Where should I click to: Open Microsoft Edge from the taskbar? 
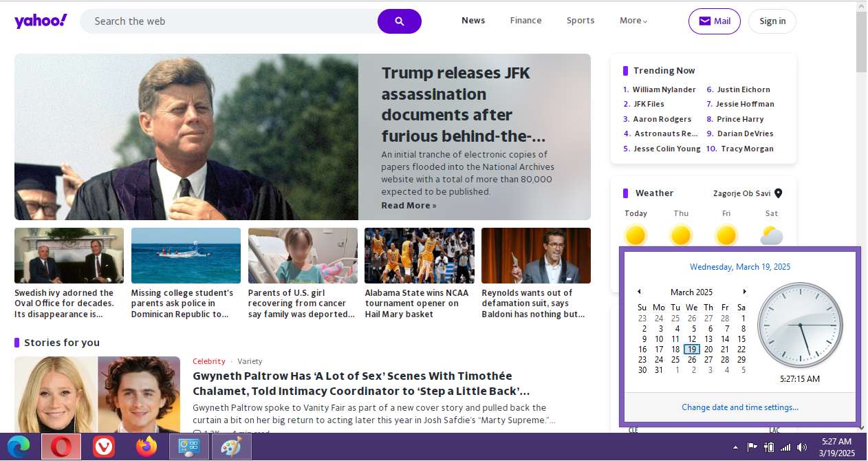pos(19,447)
